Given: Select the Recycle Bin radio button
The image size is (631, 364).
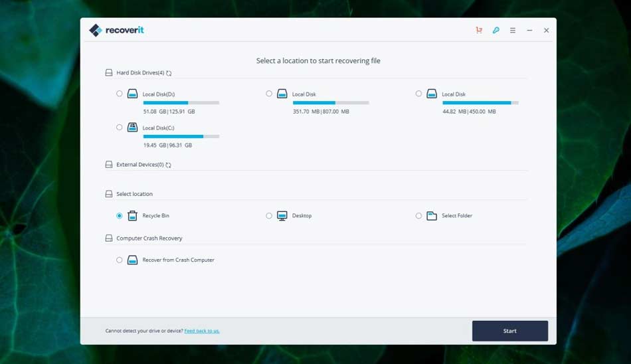Looking at the screenshot, I should tap(119, 215).
